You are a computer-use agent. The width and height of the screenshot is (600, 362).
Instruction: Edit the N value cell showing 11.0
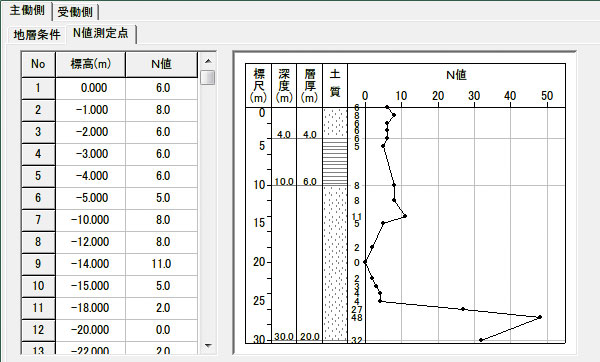coord(161,264)
